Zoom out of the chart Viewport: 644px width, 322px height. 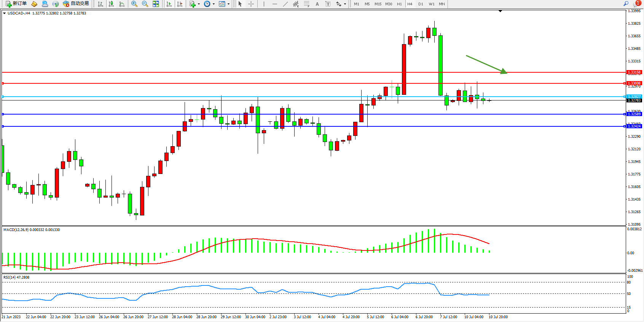[145, 4]
